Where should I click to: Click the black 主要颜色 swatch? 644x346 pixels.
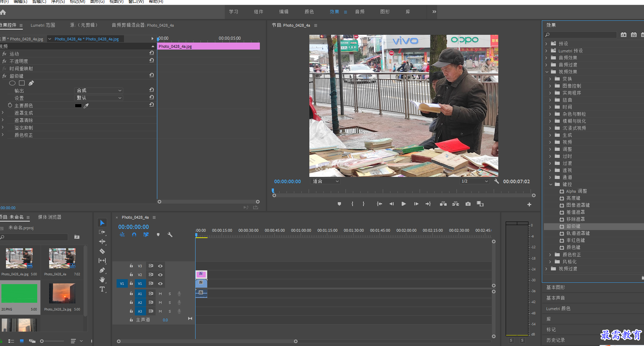tap(78, 105)
